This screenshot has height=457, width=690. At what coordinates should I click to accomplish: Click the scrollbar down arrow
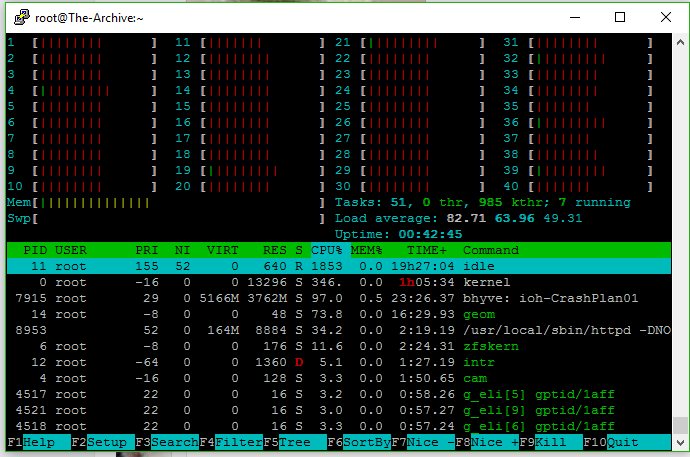(x=680, y=442)
